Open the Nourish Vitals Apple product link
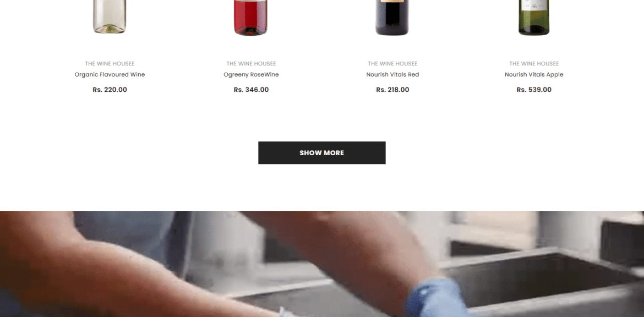Image resolution: width=644 pixels, height=317 pixels. (x=534, y=75)
